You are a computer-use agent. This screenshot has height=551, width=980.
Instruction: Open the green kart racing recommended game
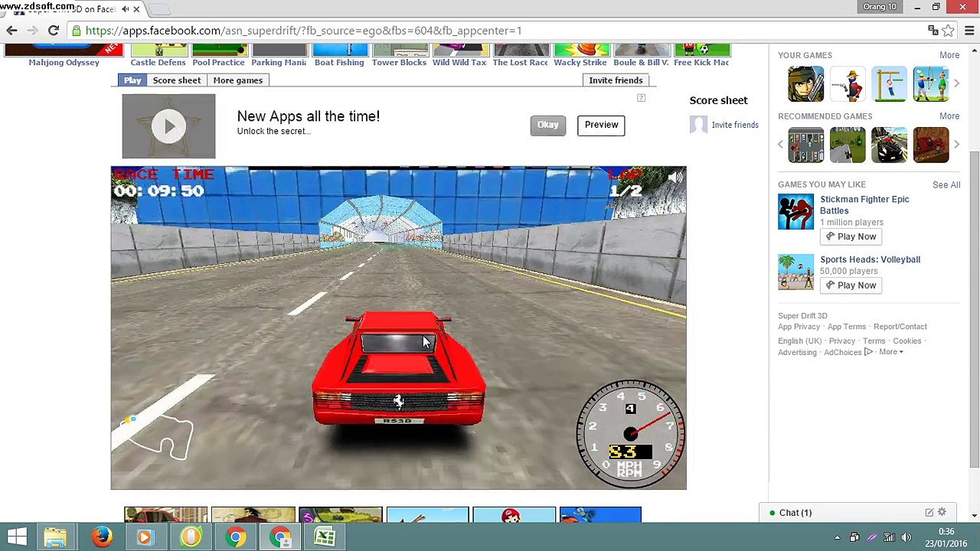[x=848, y=145]
